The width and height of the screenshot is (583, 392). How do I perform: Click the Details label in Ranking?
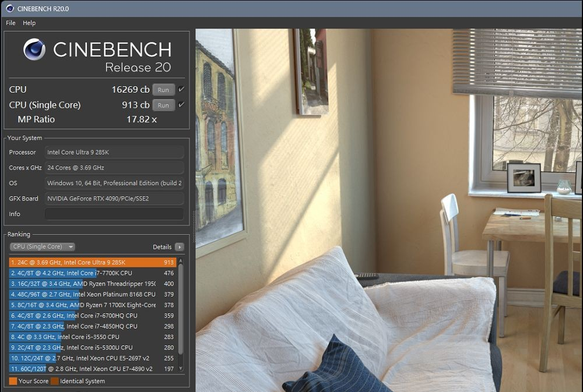click(162, 247)
